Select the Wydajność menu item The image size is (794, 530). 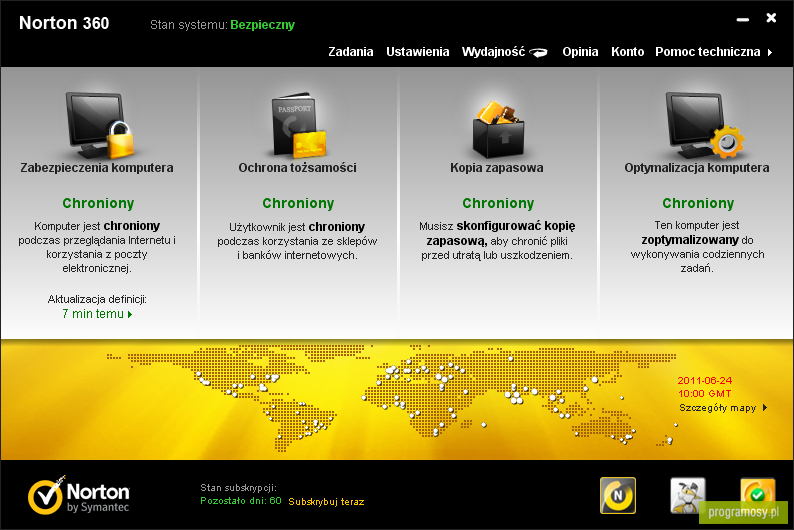(493, 52)
